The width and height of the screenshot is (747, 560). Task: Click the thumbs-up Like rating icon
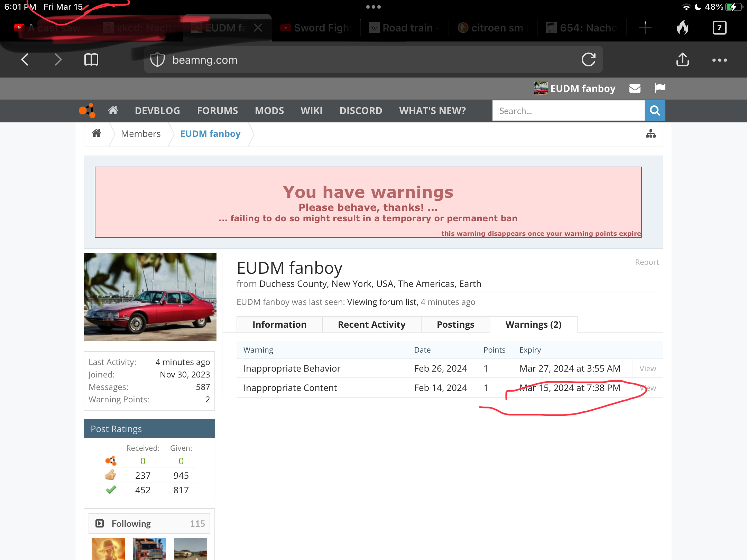click(x=111, y=475)
